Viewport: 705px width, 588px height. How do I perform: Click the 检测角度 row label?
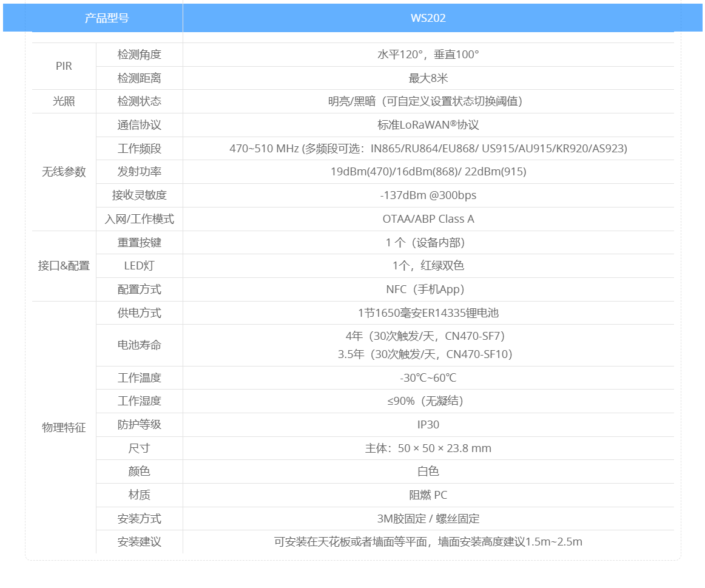coord(139,55)
